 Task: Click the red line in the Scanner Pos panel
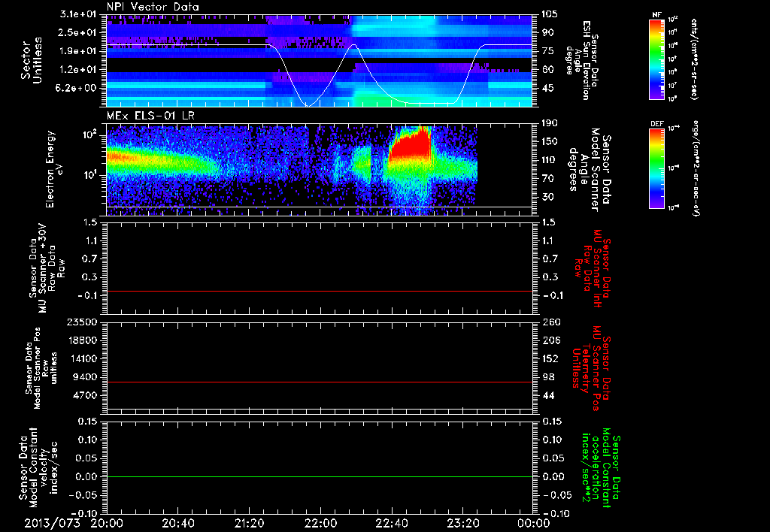tap(319, 382)
